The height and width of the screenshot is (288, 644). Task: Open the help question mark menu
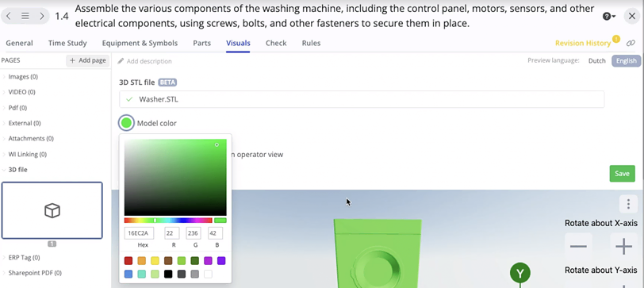click(x=608, y=17)
